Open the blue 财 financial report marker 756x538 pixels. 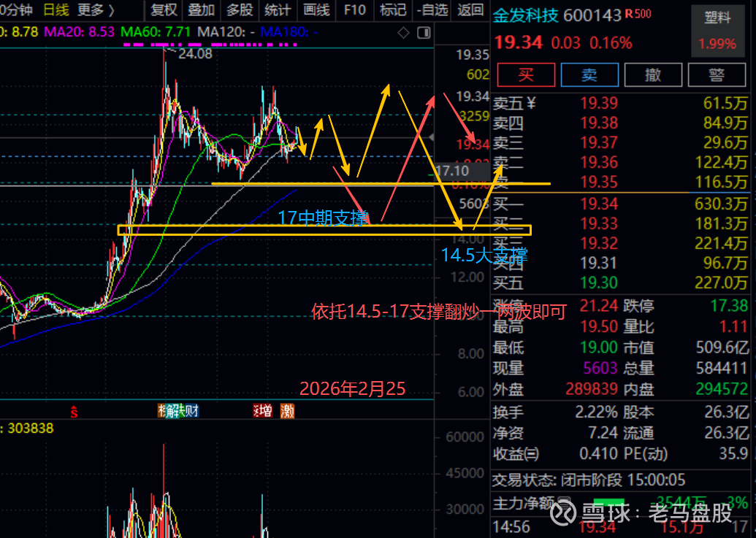[192, 411]
